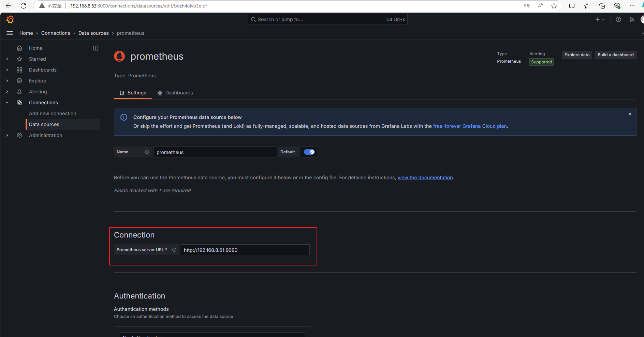The width and height of the screenshot is (644, 337).
Task: Dismiss the Prometheus configuration info banner
Action: coord(630,114)
